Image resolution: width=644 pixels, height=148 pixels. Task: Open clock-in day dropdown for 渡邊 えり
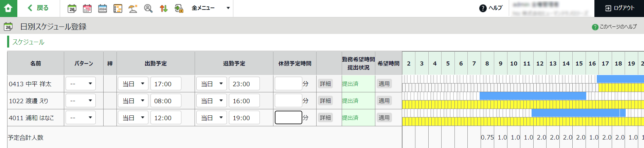pyautogui.click(x=133, y=100)
